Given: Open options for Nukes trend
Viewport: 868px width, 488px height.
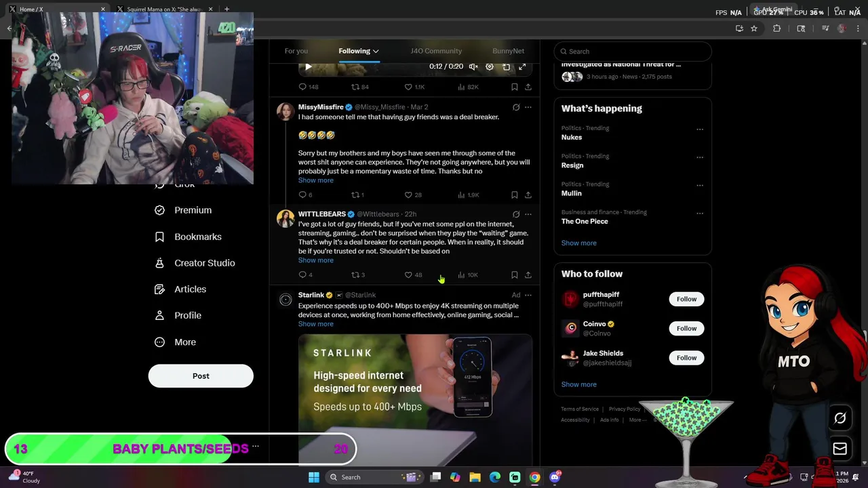Looking at the screenshot, I should 700,129.
